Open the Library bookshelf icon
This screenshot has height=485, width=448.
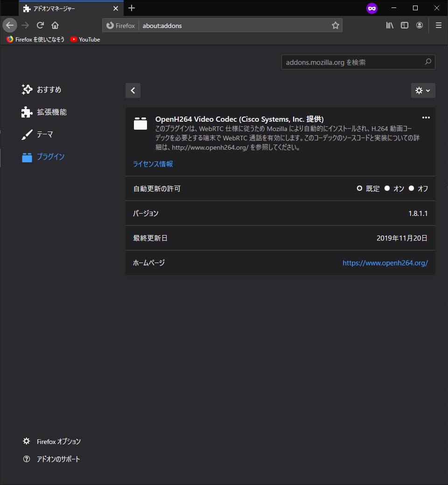pos(390,25)
